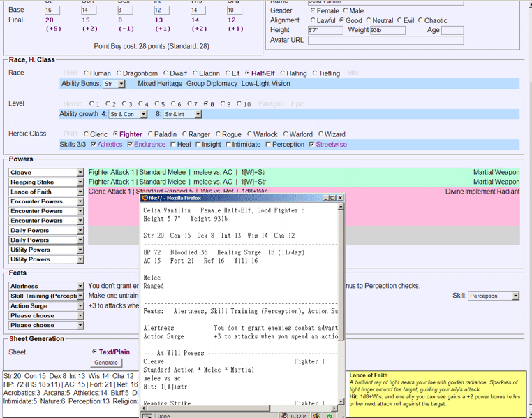Click the popup's scroll up arrow
Screen dimensions: 532x418
click(341, 207)
